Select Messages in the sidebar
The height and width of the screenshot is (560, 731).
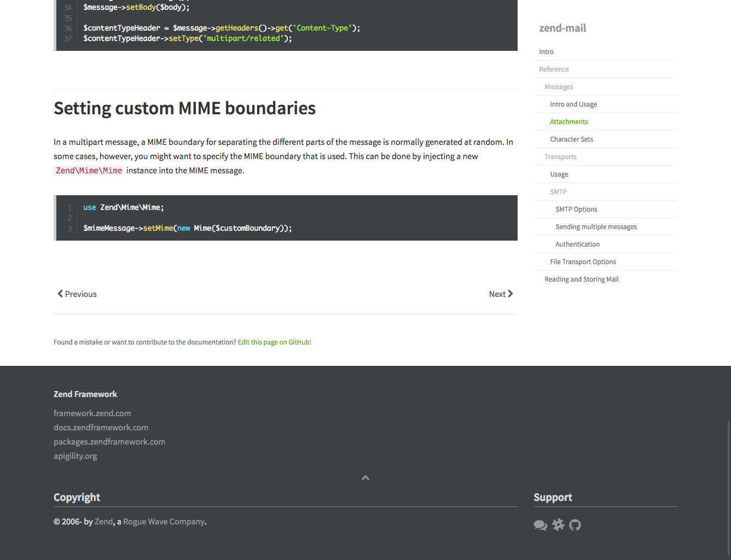(x=606, y=87)
